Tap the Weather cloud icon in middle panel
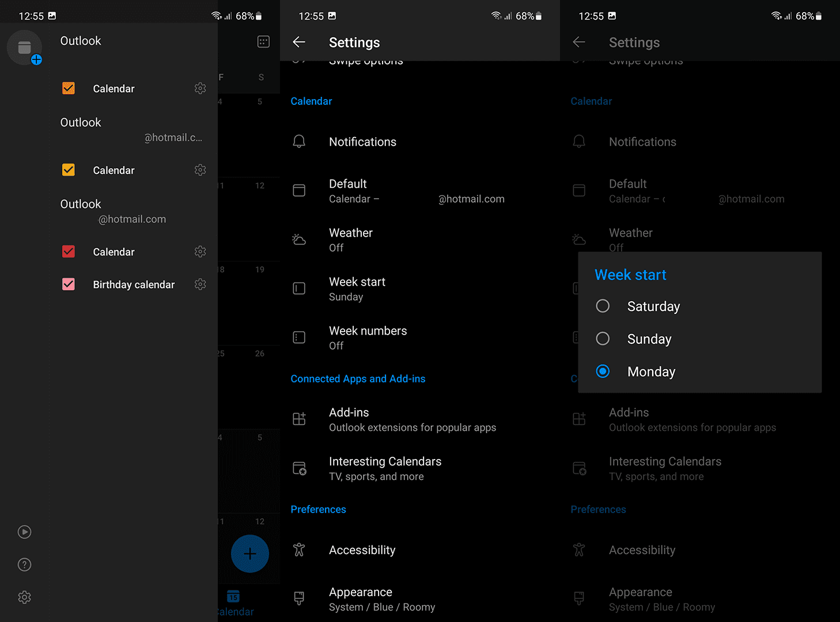Image resolution: width=840 pixels, height=622 pixels. tap(299, 240)
